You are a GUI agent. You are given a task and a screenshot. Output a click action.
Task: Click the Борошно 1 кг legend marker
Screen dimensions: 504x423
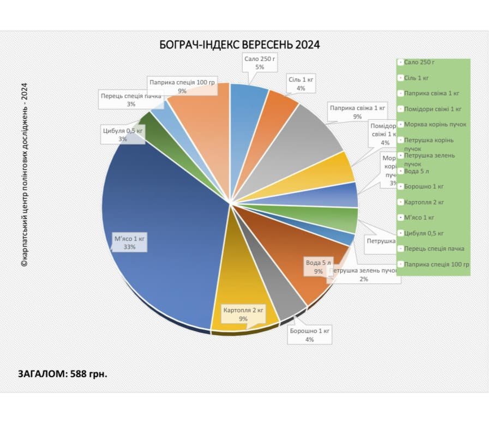[x=400, y=186]
